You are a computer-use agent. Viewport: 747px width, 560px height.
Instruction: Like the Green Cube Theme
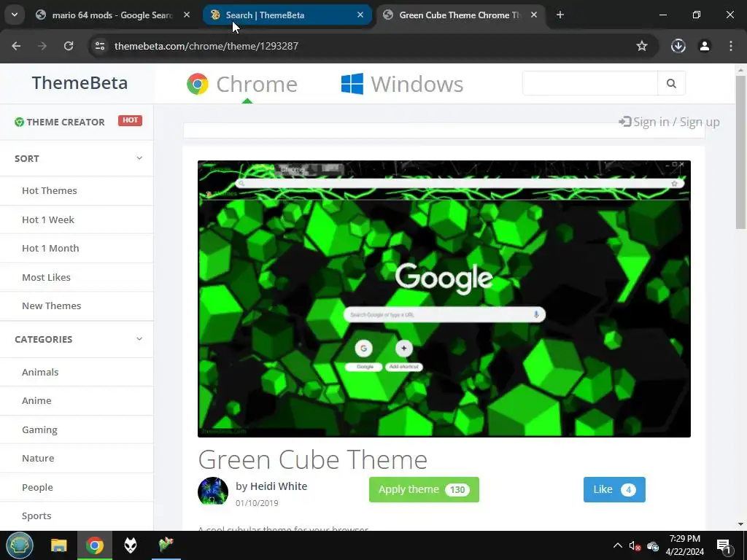click(614, 489)
